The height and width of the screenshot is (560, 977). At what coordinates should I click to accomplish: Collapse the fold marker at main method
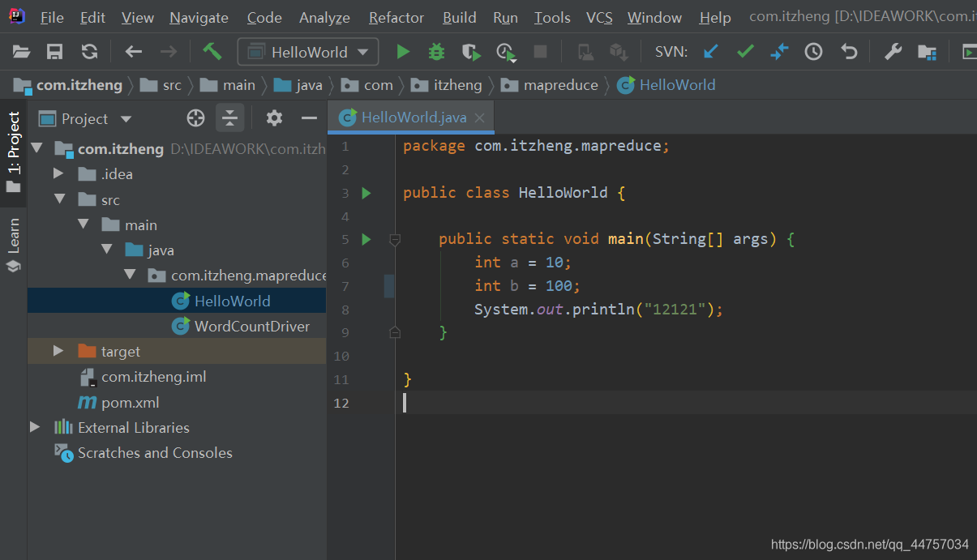tap(395, 240)
